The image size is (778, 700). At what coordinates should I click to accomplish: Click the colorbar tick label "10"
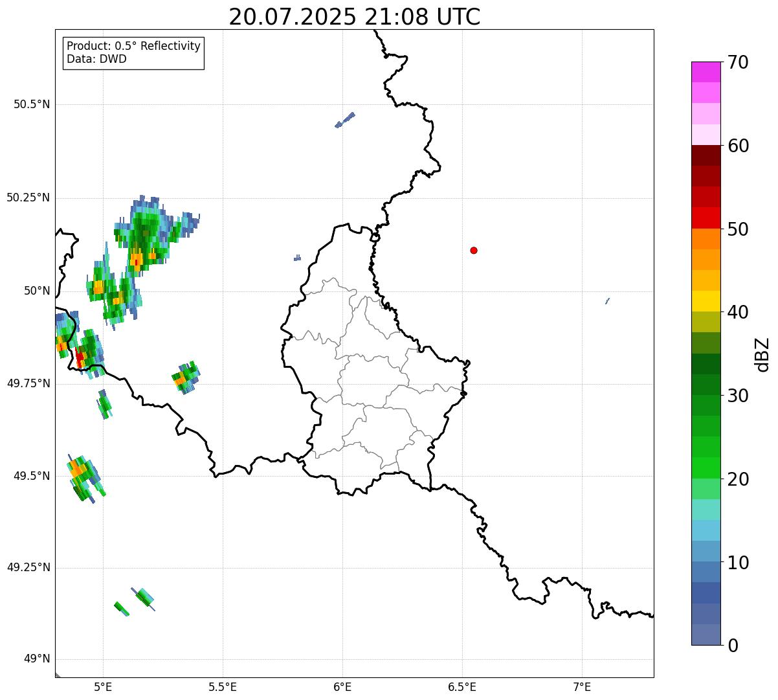tap(739, 563)
